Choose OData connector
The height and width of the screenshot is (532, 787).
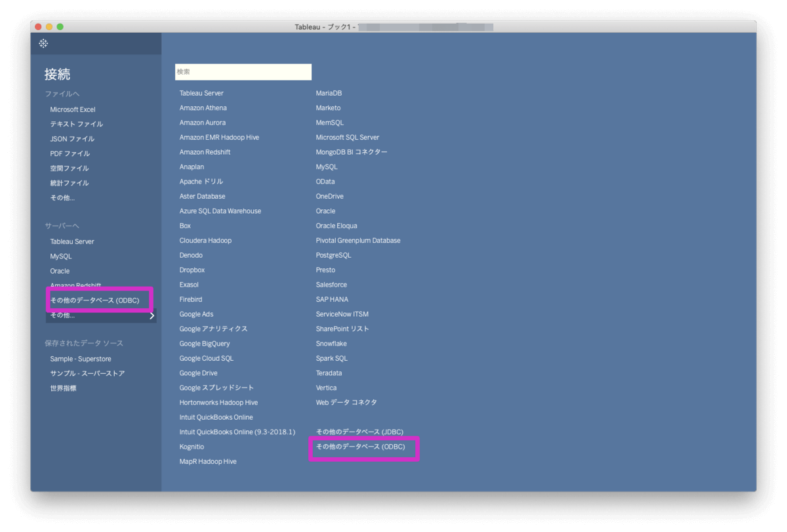[325, 182]
